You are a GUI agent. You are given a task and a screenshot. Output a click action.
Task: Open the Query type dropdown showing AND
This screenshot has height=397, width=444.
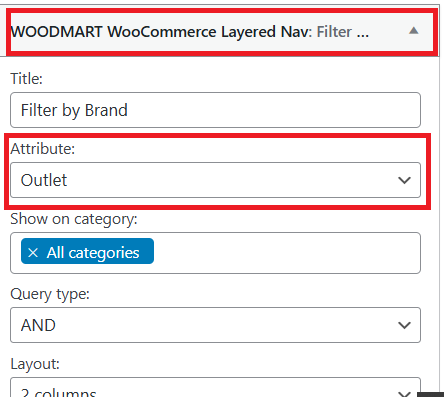(x=215, y=325)
